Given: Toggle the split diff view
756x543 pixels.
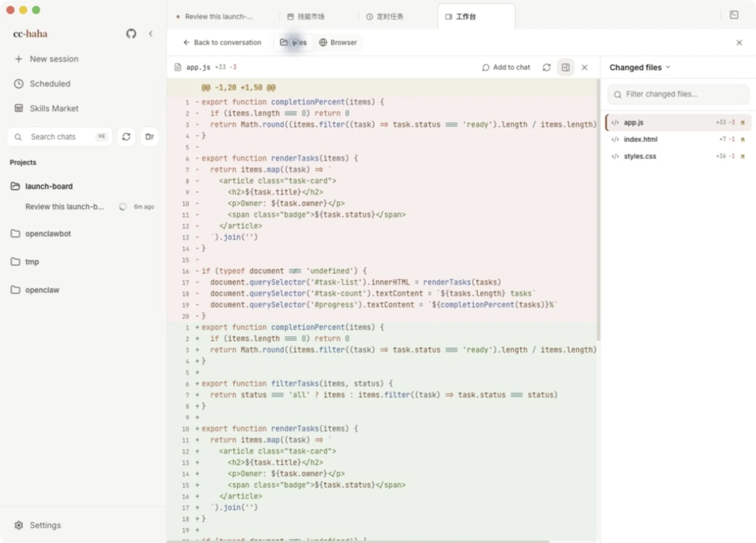Looking at the screenshot, I should click(x=565, y=67).
